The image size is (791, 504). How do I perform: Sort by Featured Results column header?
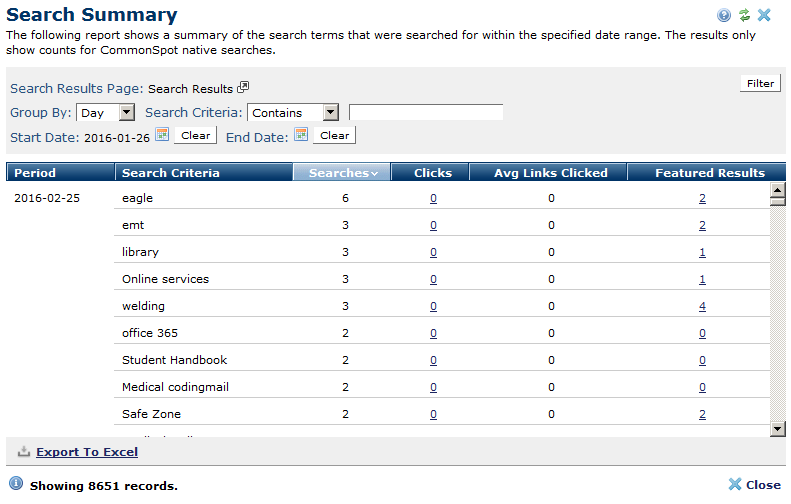pyautogui.click(x=706, y=173)
